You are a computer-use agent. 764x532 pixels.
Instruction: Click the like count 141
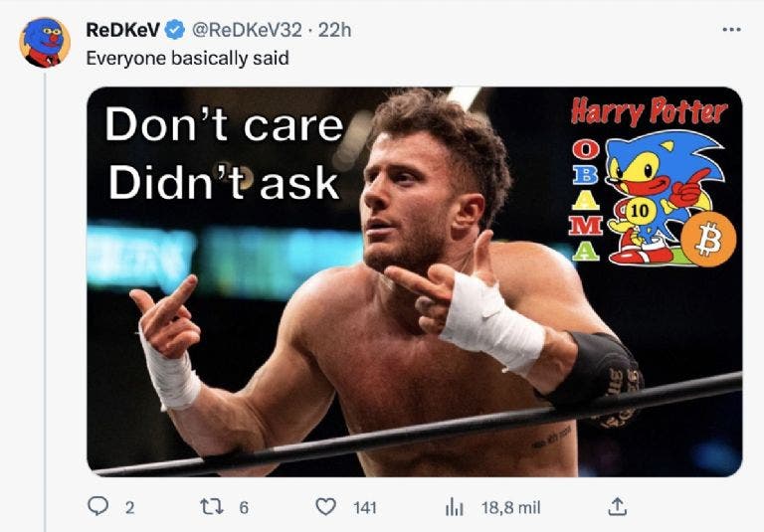click(365, 508)
